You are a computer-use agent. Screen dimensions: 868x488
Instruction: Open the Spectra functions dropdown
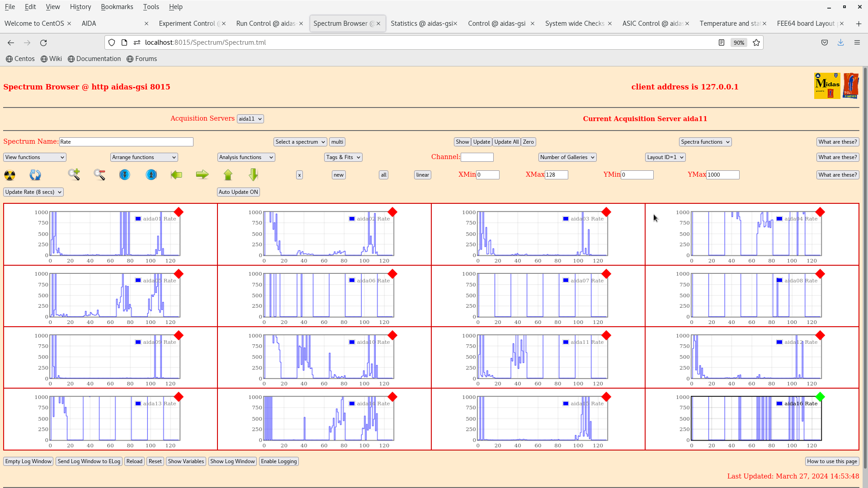tap(705, 142)
